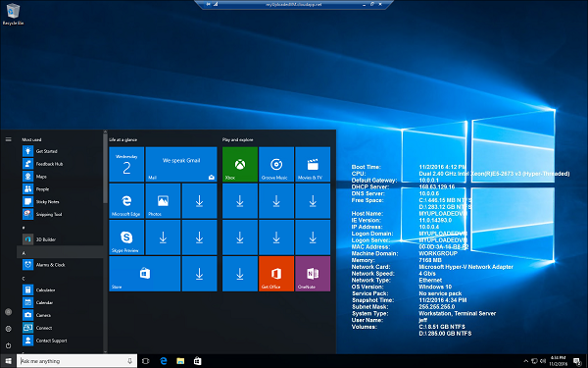Launch the Xbox tile
Image resolution: width=588 pixels, height=368 pixels.
(240, 165)
